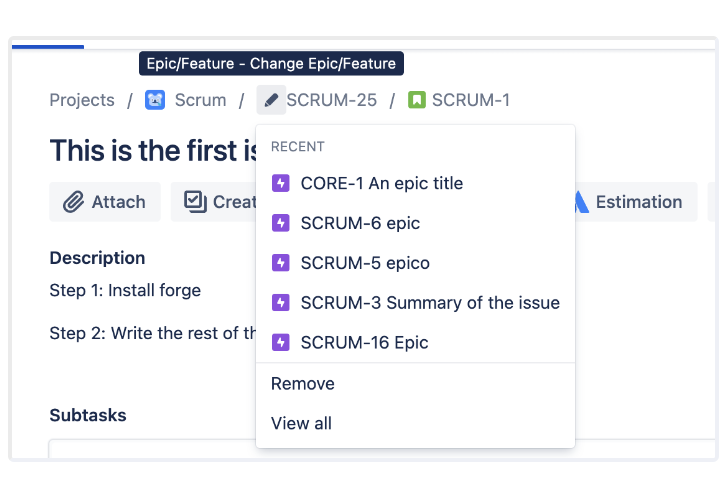The image size is (728, 502).
Task: Open the SCRUM-1 breadcrumb link
Action: pos(471,100)
